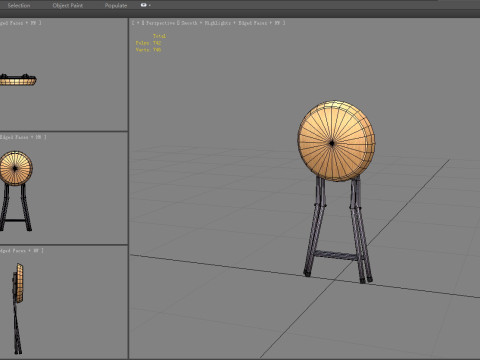The width and height of the screenshot is (480, 360).
Task: Select the drum model in top-left viewport
Action: 18,80
